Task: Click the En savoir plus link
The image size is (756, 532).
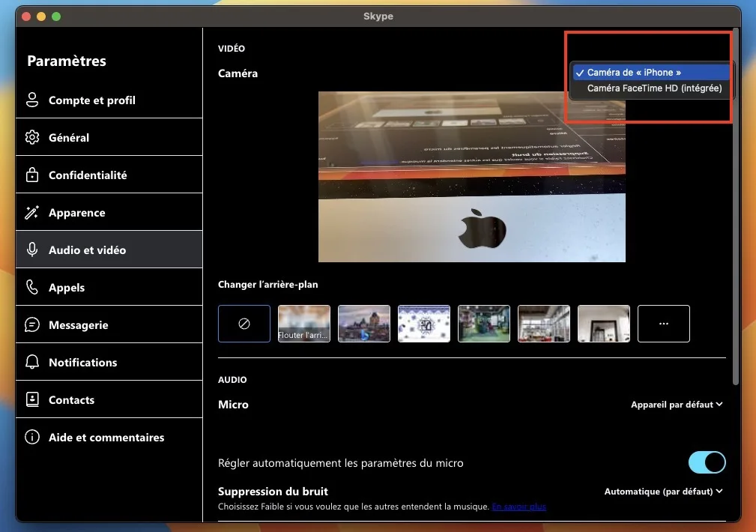Action: tap(519, 507)
